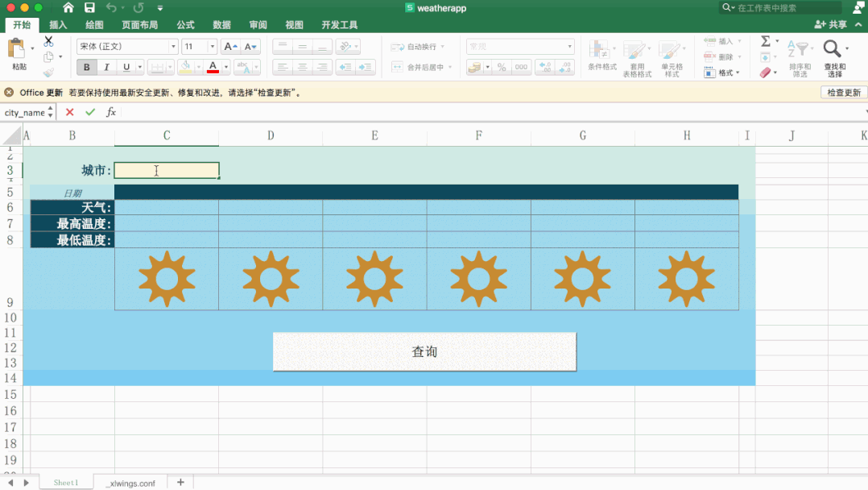
Task: Confirm cell entry with the green checkmark
Action: [89, 112]
